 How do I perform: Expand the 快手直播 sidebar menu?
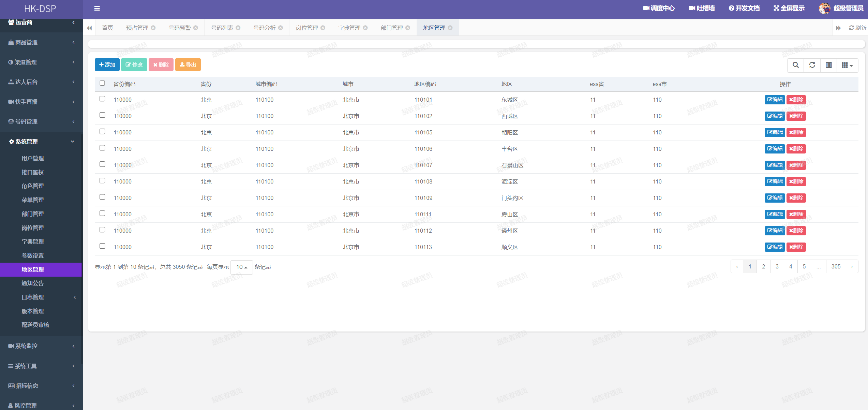41,102
